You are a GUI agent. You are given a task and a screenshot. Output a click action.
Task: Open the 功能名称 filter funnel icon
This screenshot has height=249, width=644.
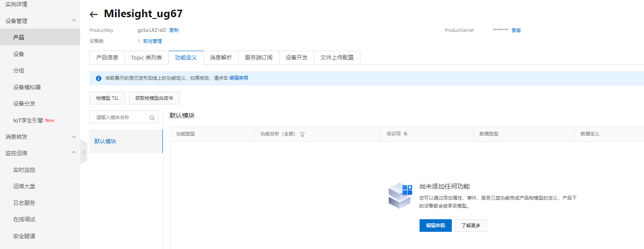point(302,134)
